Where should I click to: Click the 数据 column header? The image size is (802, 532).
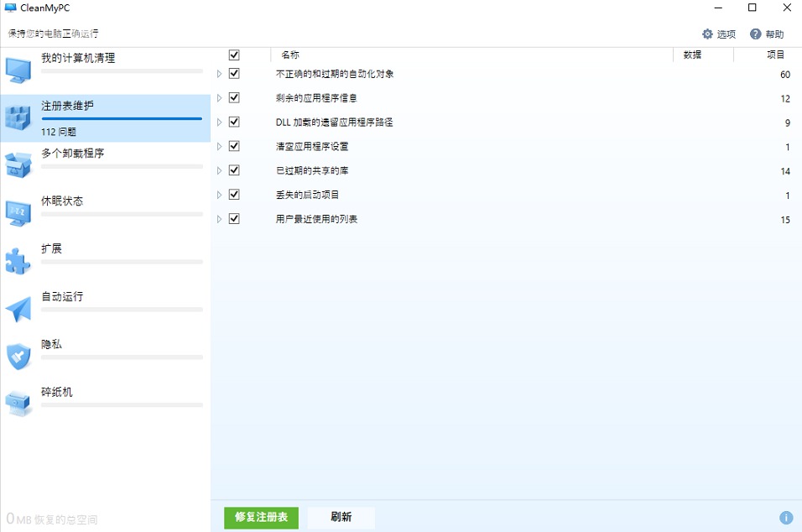click(x=692, y=55)
